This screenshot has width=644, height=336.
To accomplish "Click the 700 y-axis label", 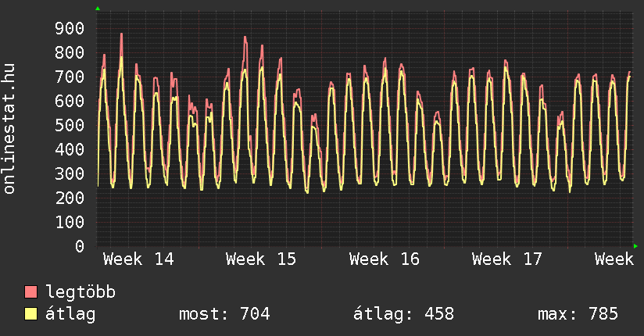I will [x=70, y=77].
